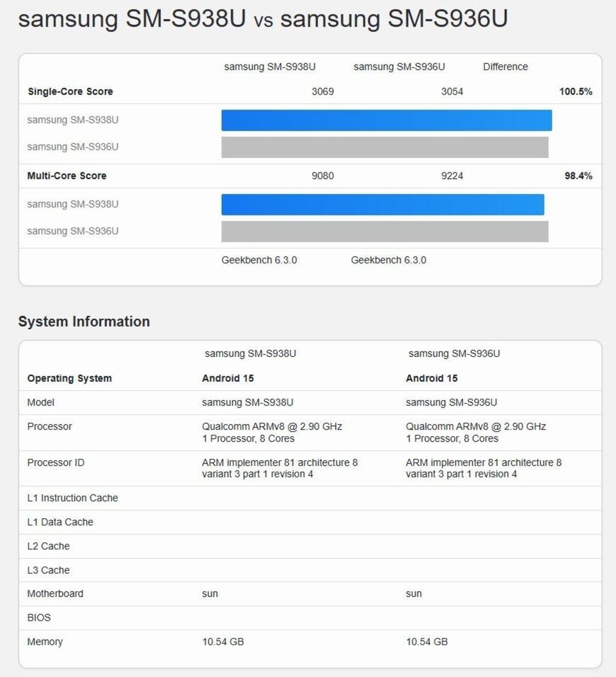Viewport: 616px width, 677px height.
Task: Click the Model row for SM-S938U
Action: click(x=247, y=403)
